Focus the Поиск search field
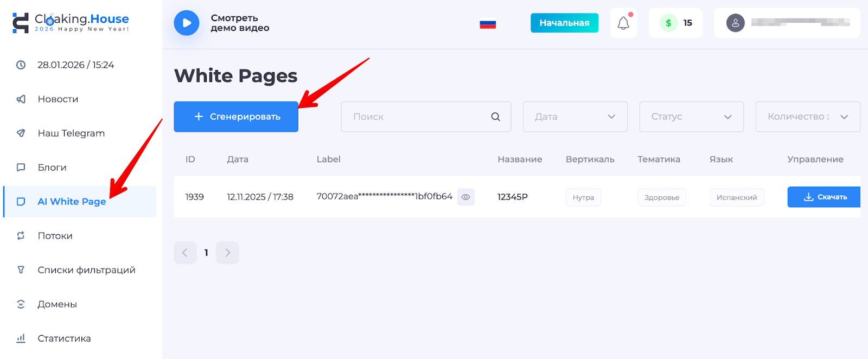 click(x=426, y=117)
